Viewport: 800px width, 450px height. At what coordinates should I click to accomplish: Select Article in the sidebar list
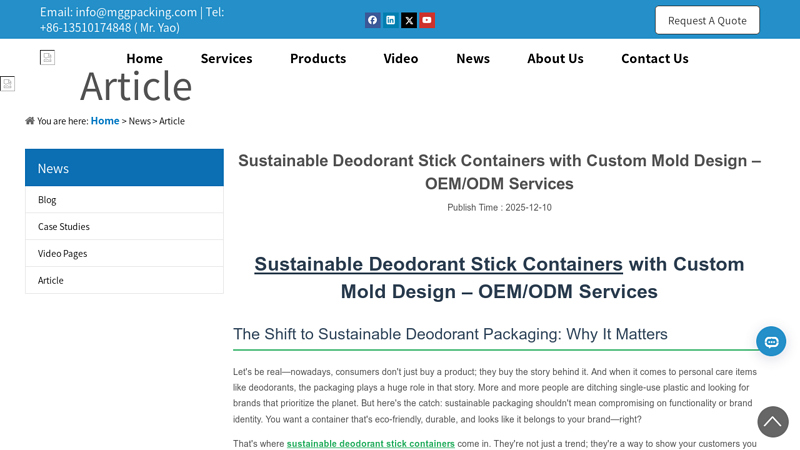124,280
